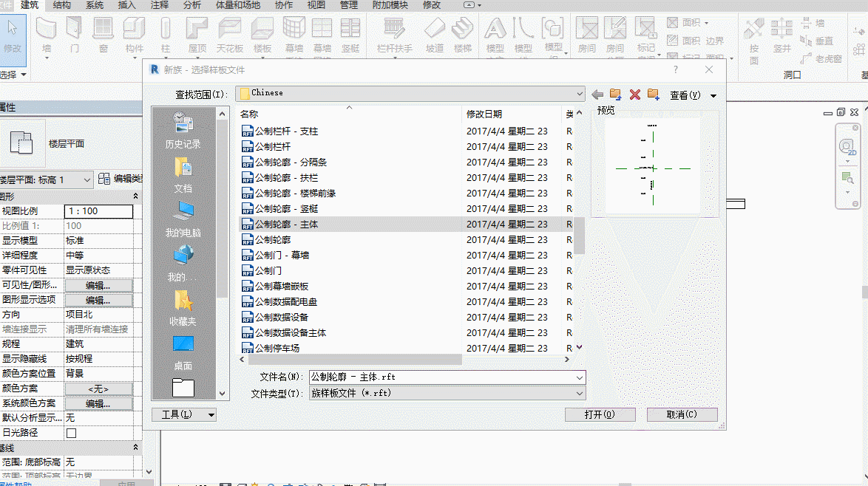Open the Manage (管理) ribbon tab

tap(349, 5)
